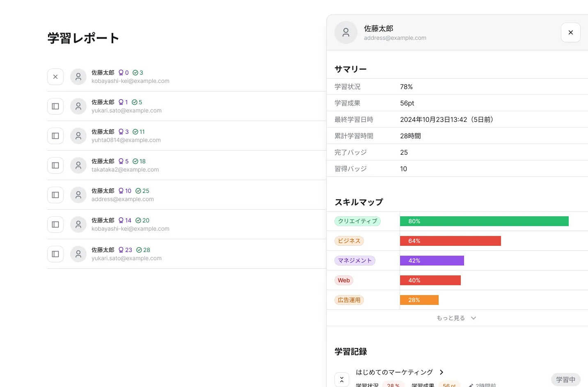Select the Web skill tag

click(x=344, y=280)
